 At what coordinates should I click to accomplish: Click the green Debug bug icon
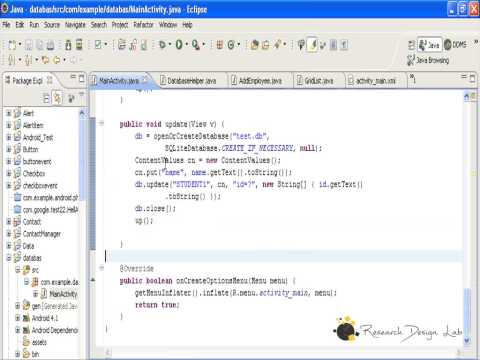pos(162,45)
